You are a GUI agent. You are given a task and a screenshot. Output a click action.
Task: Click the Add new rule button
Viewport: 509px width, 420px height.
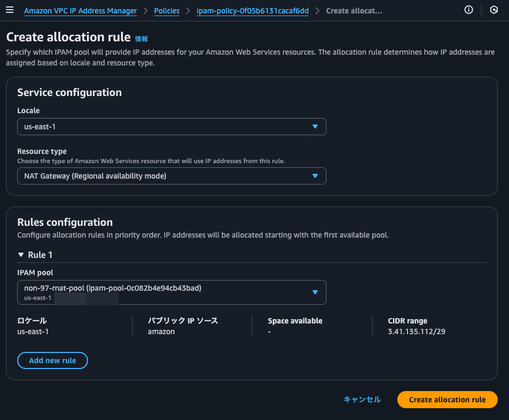coord(53,360)
